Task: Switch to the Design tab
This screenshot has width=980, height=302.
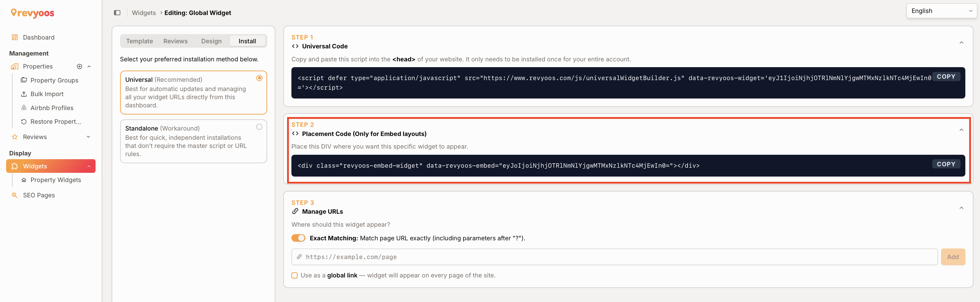Action: click(x=212, y=41)
